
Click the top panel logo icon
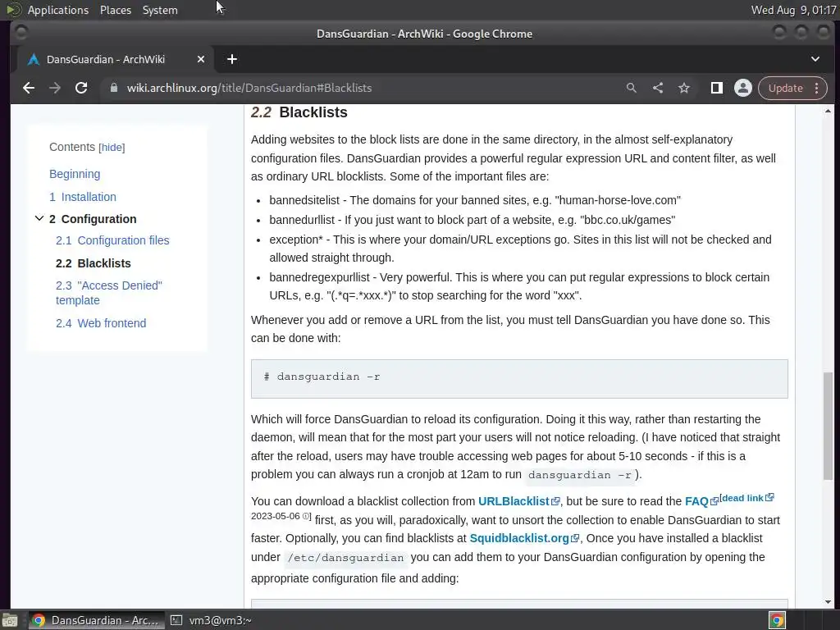(x=14, y=10)
